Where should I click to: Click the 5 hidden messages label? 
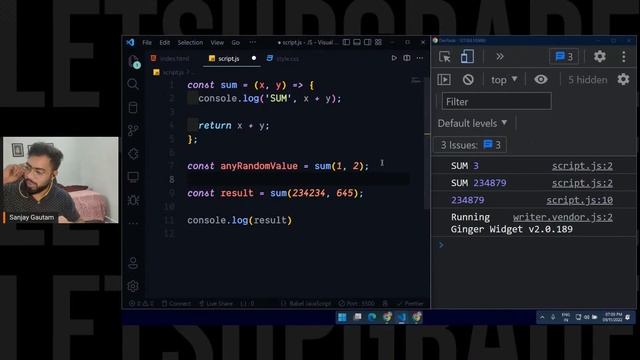coord(587,80)
